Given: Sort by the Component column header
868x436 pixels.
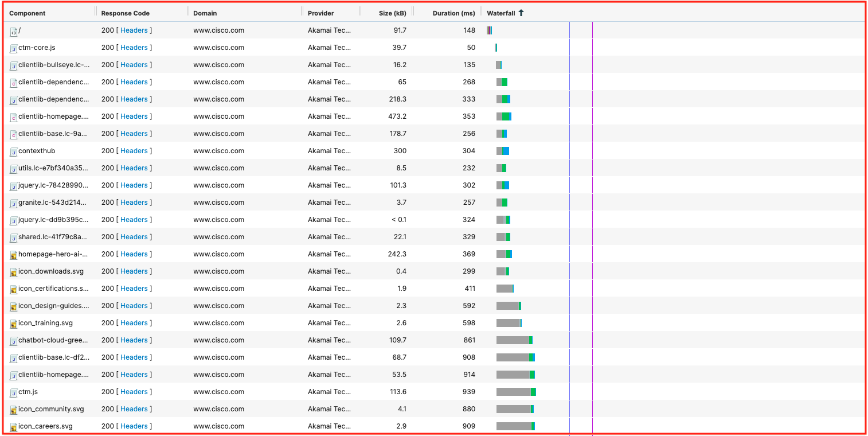Looking at the screenshot, I should point(28,13).
